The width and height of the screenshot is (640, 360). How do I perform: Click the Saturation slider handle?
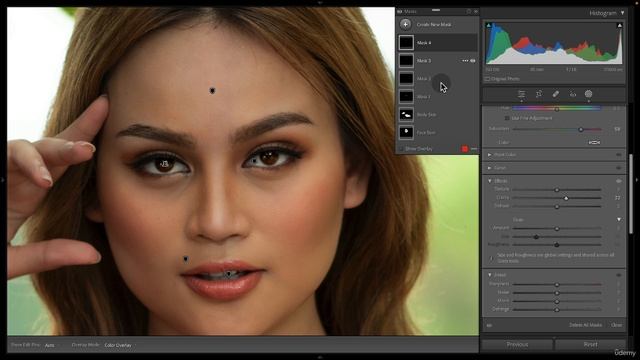click(581, 129)
